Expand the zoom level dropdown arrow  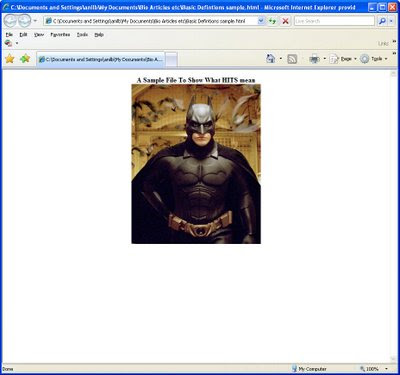(x=386, y=369)
